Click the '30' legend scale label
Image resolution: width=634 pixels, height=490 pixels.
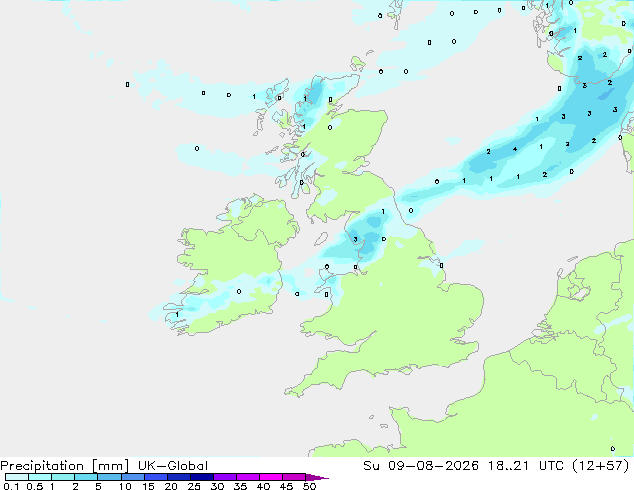click(x=217, y=486)
